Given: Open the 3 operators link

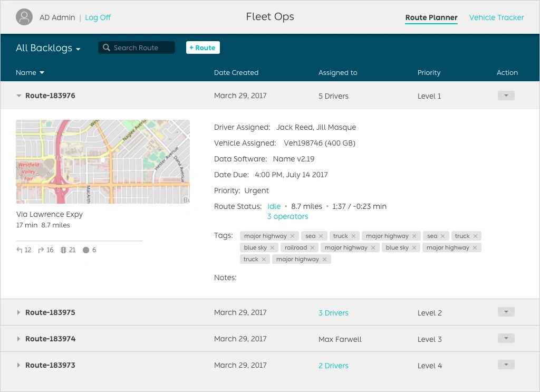Looking at the screenshot, I should [287, 216].
